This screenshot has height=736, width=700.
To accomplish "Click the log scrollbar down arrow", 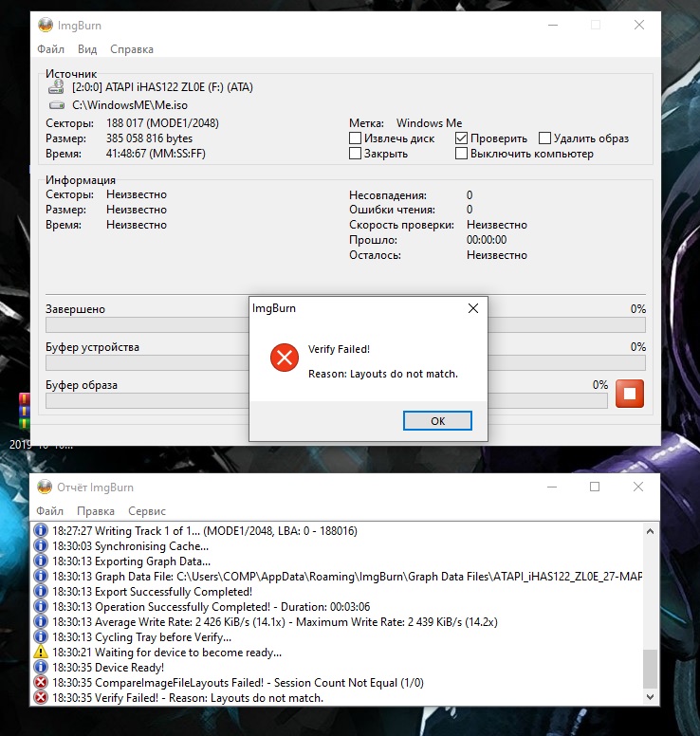I will (x=651, y=697).
